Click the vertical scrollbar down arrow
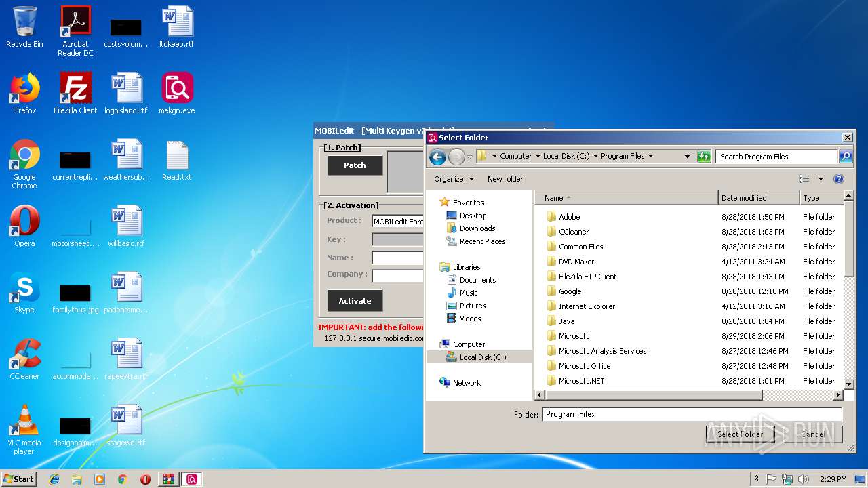Viewport: 868px width, 488px height. pyautogui.click(x=848, y=384)
